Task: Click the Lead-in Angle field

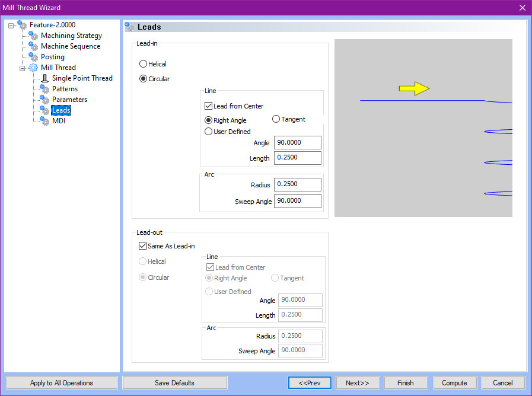Action: point(297,142)
